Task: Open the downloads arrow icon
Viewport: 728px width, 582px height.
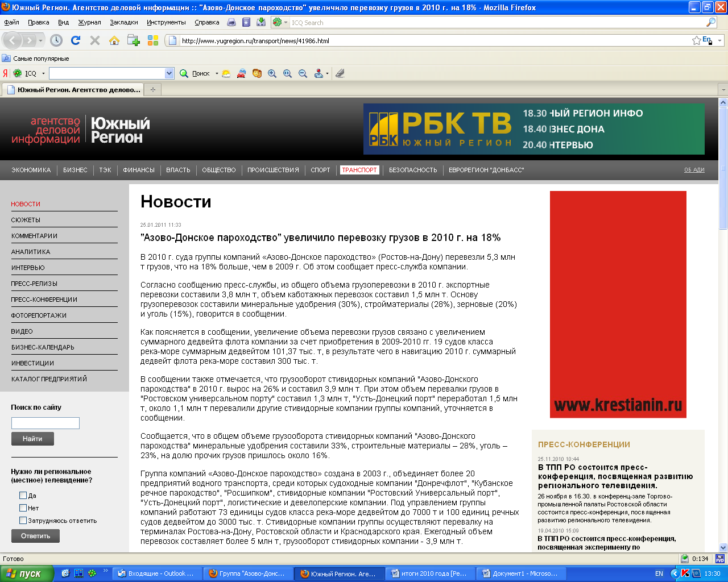Action: [261, 22]
